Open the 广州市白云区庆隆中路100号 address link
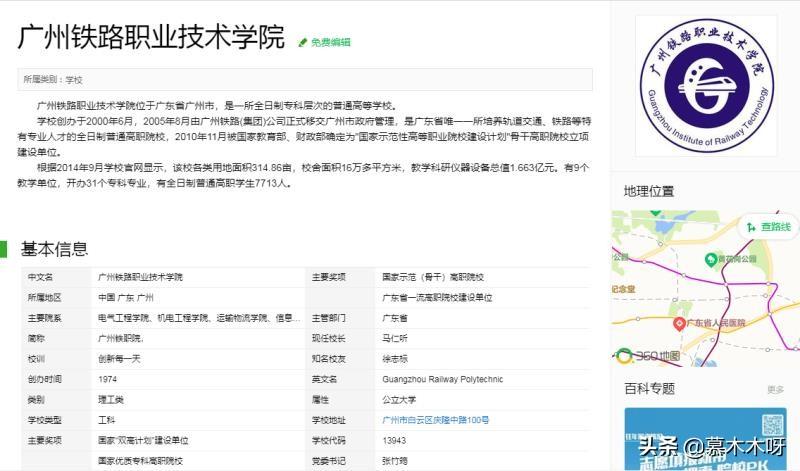This screenshot has width=800, height=471. point(436,420)
